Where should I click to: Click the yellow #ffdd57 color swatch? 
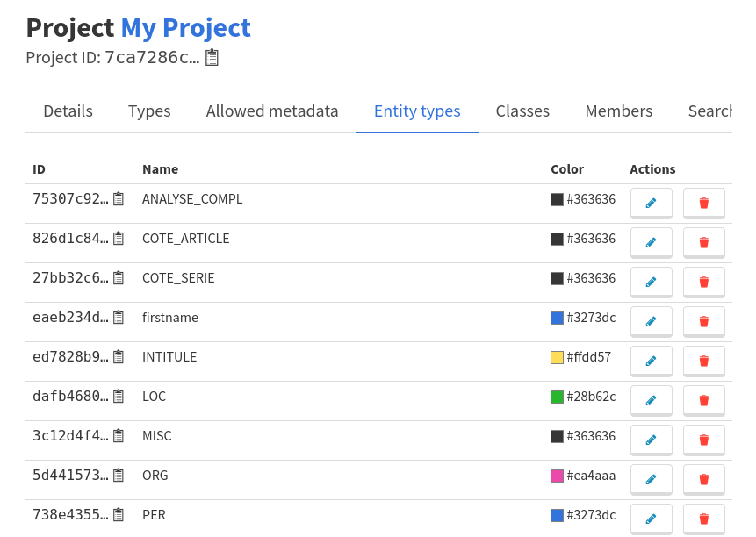556,356
